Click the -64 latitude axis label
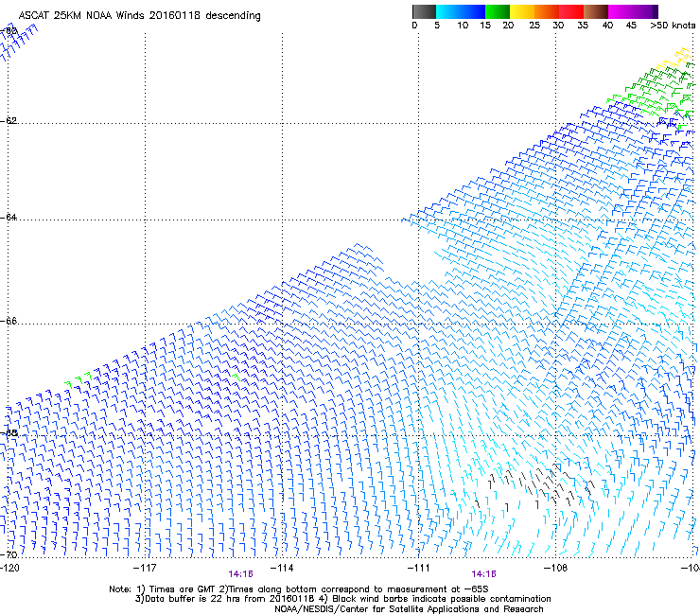 point(9,217)
